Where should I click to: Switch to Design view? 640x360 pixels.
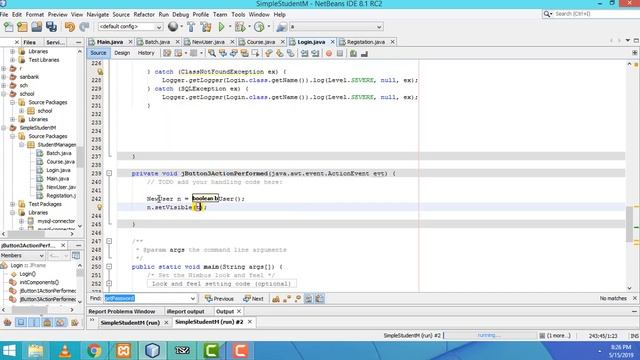tap(122, 53)
